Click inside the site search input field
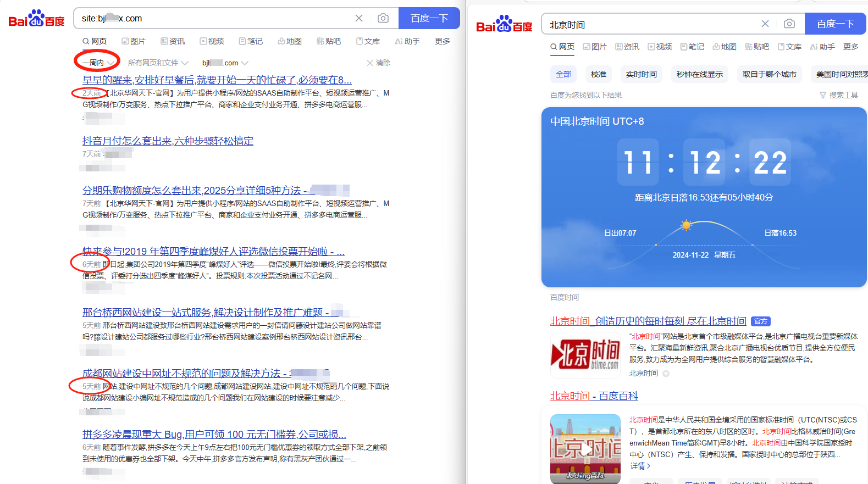The width and height of the screenshot is (868, 484). pos(214,18)
